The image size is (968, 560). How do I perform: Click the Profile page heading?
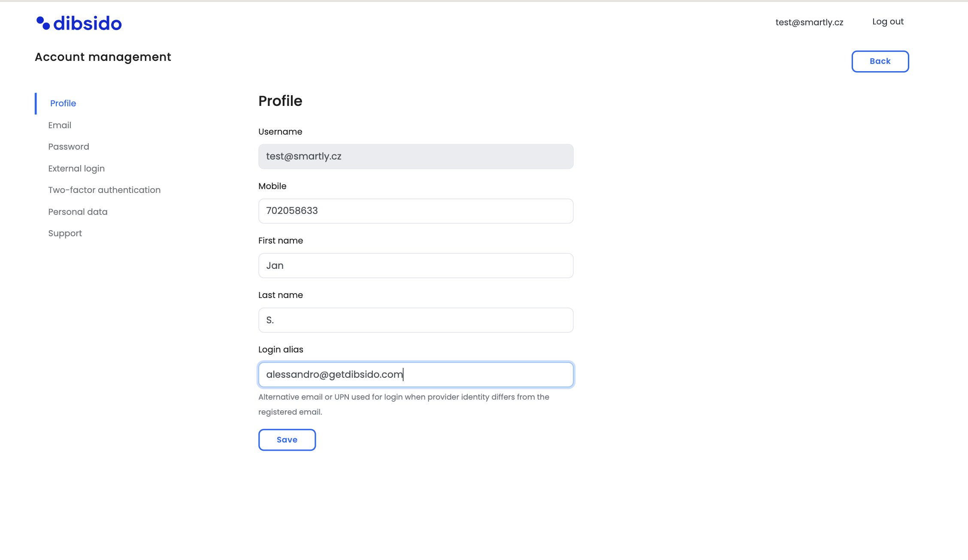[280, 101]
